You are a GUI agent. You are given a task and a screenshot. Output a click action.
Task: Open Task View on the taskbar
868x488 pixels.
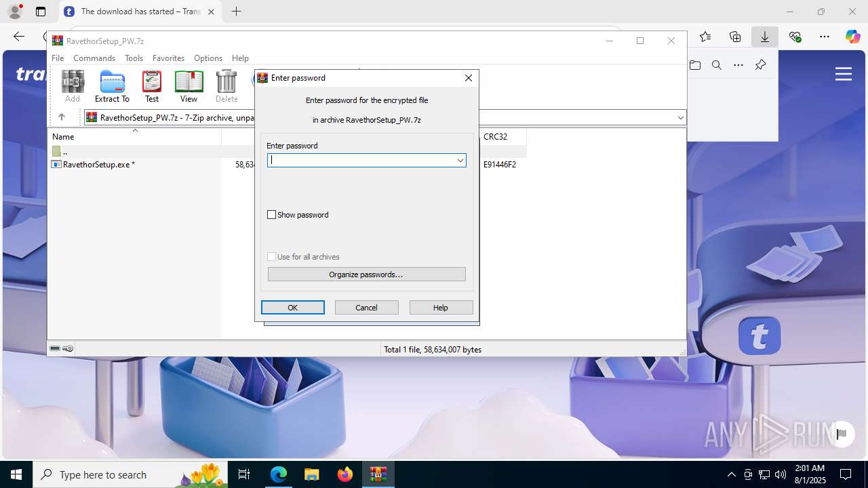point(244,474)
